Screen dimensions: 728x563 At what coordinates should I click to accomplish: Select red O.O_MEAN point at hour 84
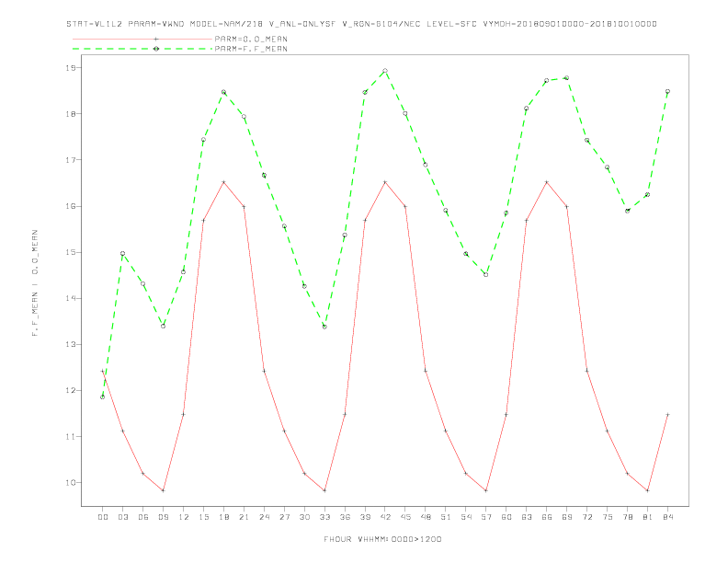[667, 414]
